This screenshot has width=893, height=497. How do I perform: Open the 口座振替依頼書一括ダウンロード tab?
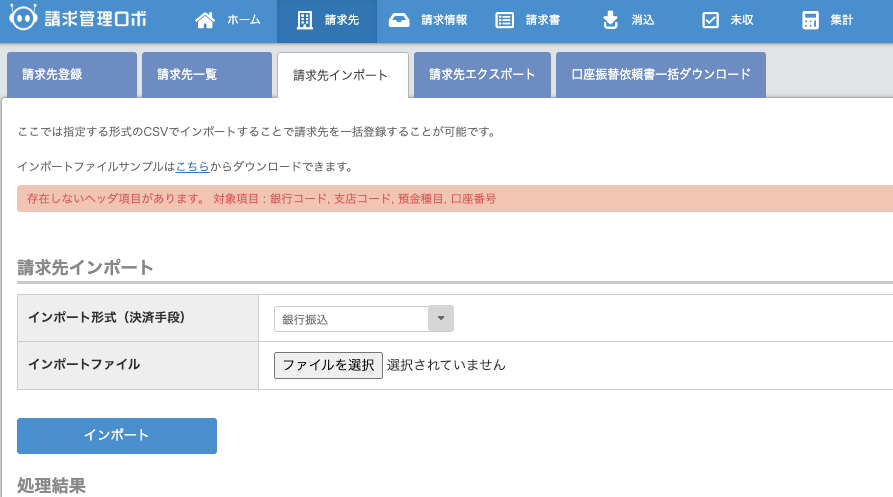[x=660, y=75]
